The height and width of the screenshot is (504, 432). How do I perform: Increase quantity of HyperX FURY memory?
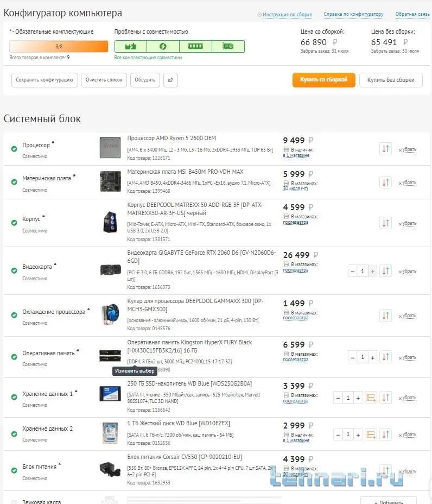click(x=373, y=357)
